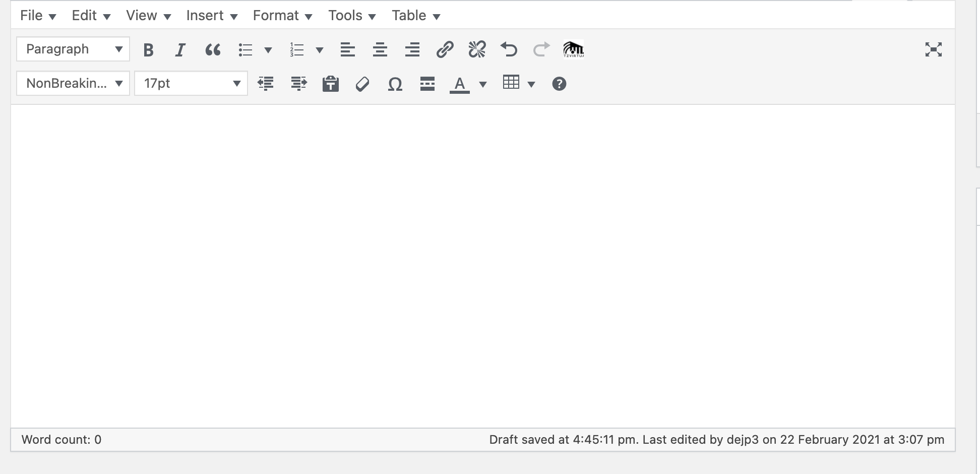Align text left
The height and width of the screenshot is (474, 980).
[348, 49]
